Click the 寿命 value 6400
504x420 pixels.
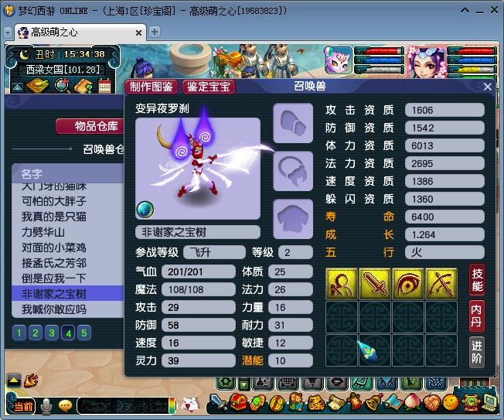pyautogui.click(x=444, y=217)
